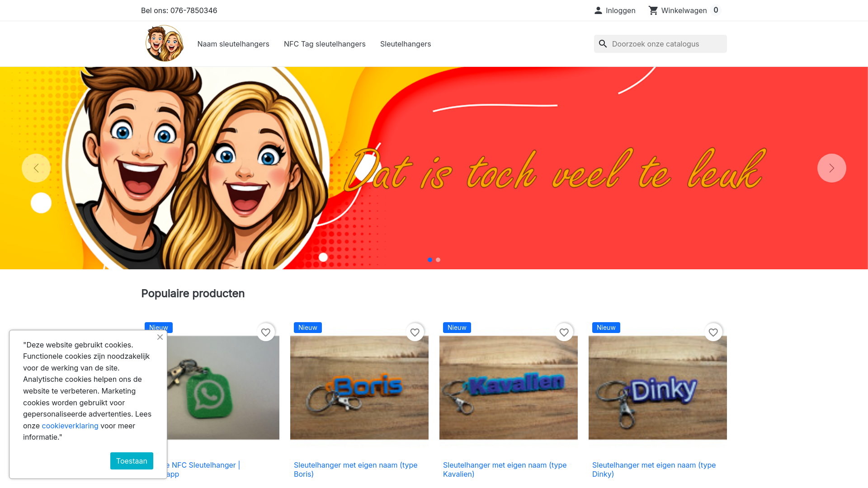Add WhatsApp NFC keychain to wishlist

point(266,333)
